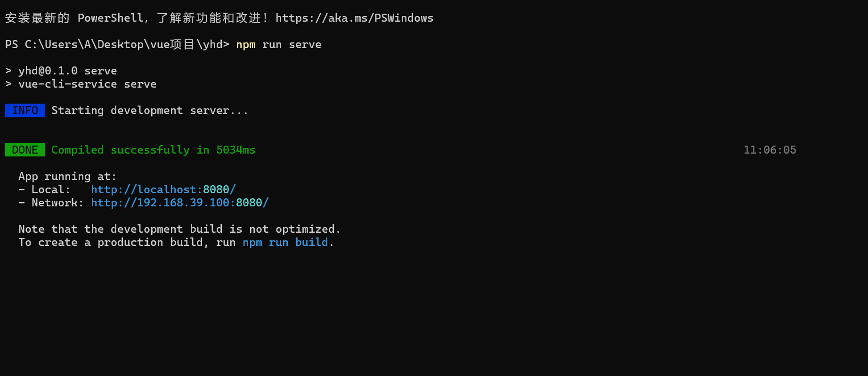Click the "yhd@0.1.0 serve" line

coord(67,71)
